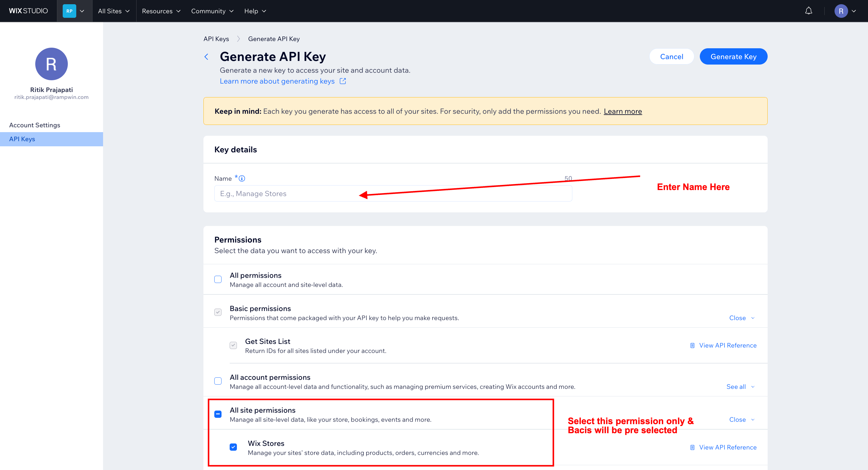868x470 pixels.
Task: Click the Cancel button
Action: tap(671, 57)
